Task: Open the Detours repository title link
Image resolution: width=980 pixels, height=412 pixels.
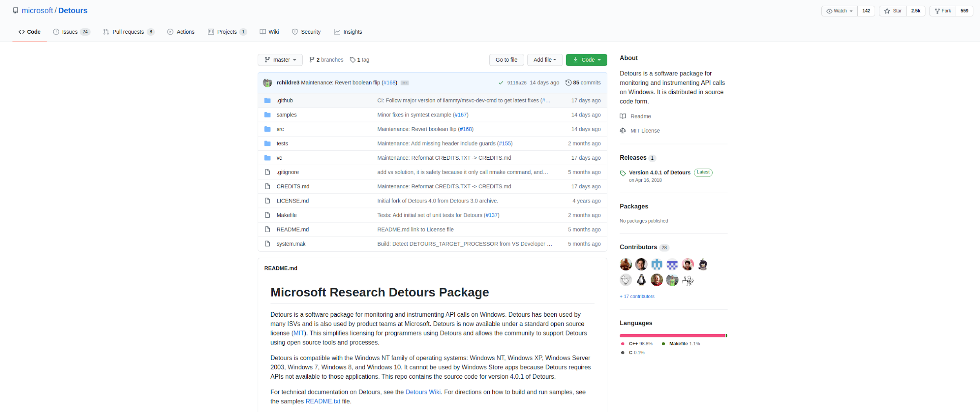Action: coord(73,11)
